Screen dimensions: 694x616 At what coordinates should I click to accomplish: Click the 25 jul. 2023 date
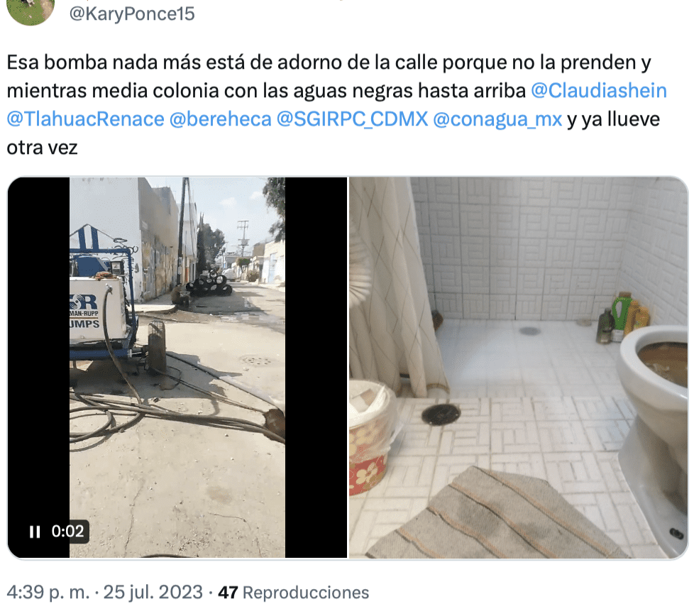click(153, 592)
